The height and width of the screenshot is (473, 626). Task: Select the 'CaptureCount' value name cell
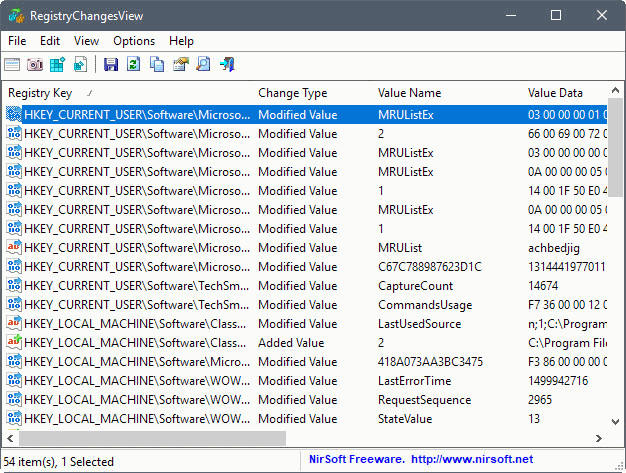415,286
